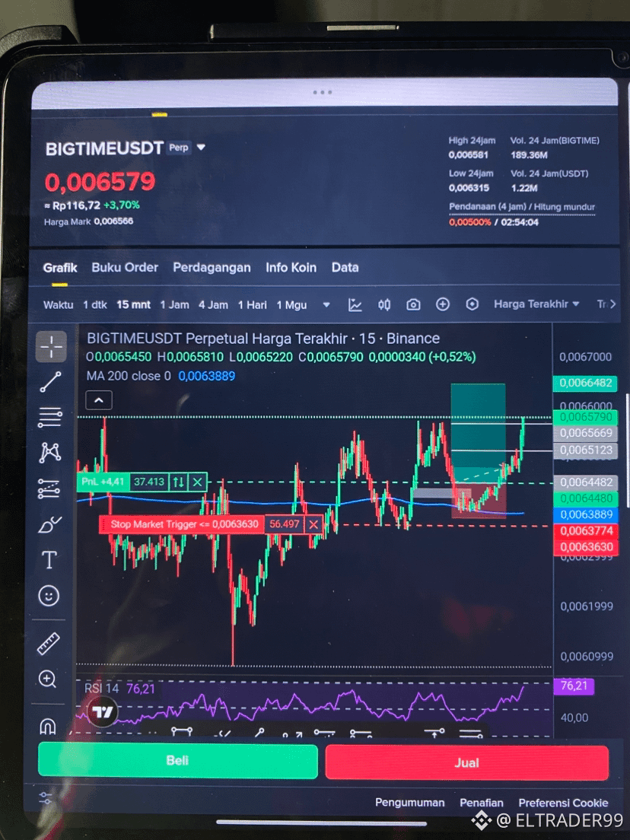Collapse the indicator legend chevron
Image resolution: width=630 pixels, height=840 pixels.
click(x=99, y=400)
